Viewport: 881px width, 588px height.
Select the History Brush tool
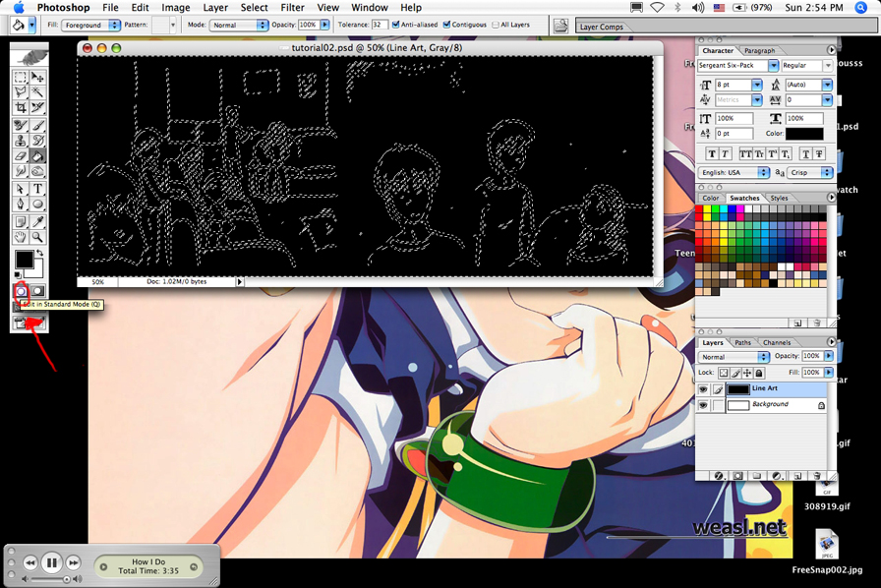point(37,141)
